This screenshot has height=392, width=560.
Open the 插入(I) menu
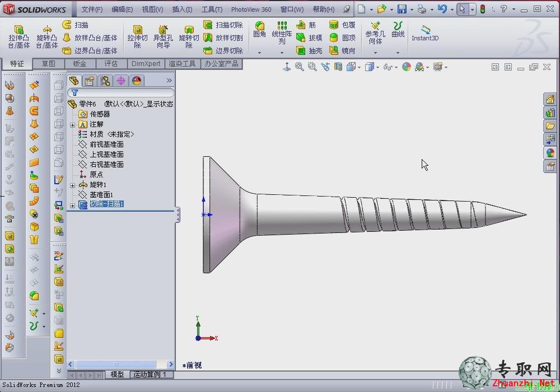[x=182, y=10]
